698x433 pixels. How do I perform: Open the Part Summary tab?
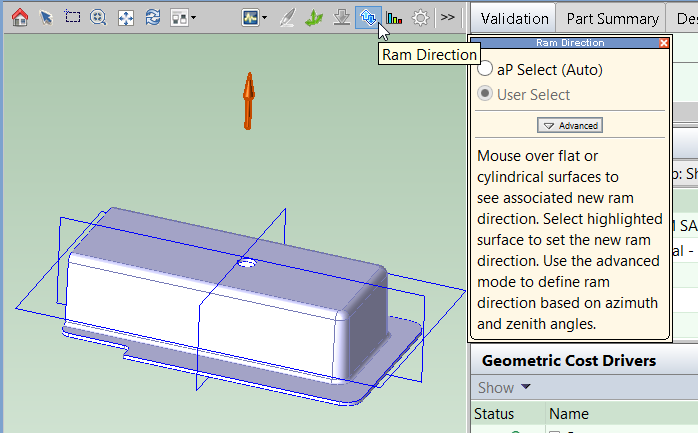click(x=612, y=18)
